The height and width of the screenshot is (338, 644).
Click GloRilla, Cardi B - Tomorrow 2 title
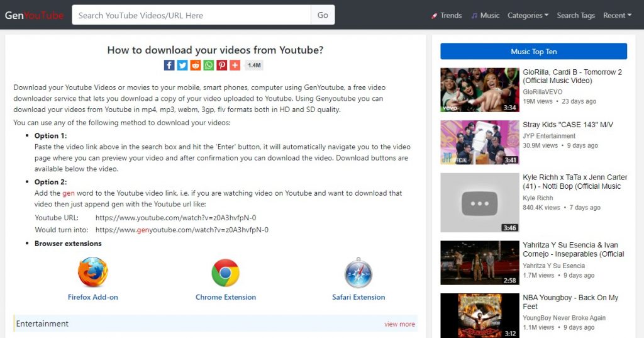[x=572, y=77]
